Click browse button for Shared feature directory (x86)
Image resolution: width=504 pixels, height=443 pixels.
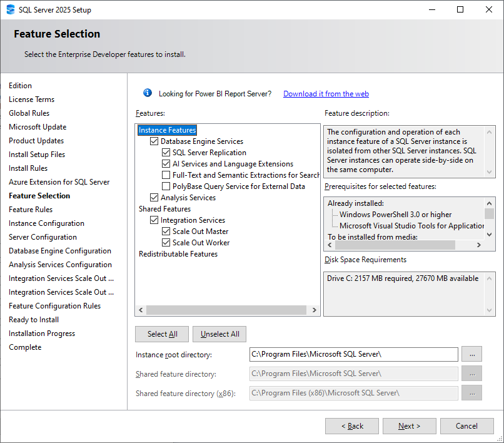click(472, 393)
